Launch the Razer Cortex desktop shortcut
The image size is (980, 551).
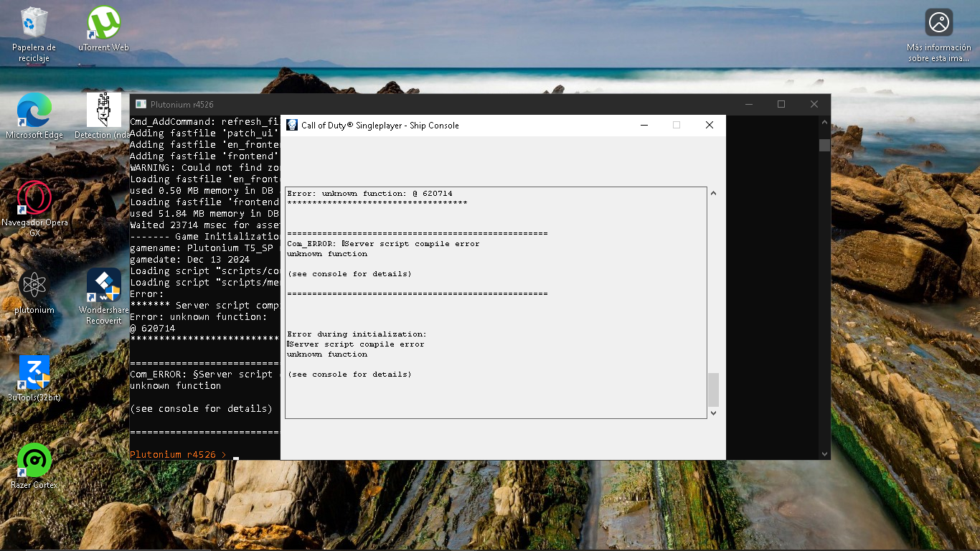[34, 466]
